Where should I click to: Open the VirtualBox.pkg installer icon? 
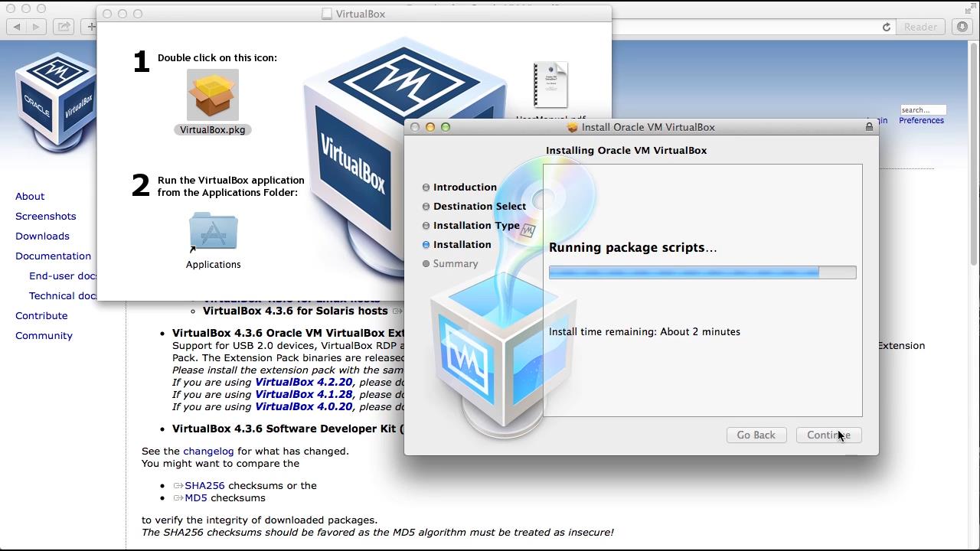point(213,95)
